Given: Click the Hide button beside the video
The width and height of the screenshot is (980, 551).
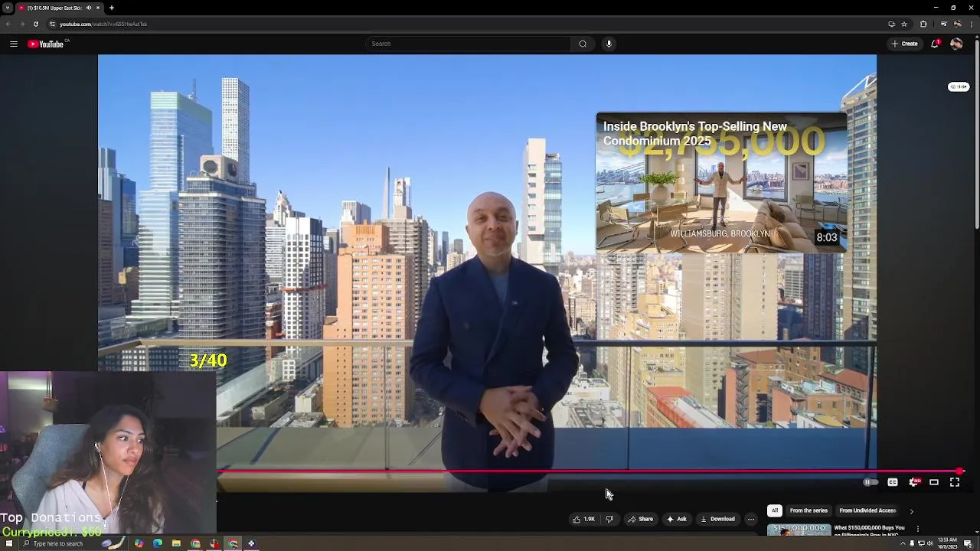Looking at the screenshot, I should pos(959,86).
